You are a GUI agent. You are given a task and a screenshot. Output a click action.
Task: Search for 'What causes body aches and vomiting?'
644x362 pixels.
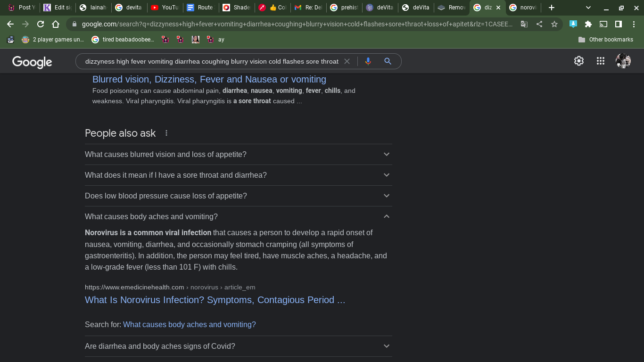pyautogui.click(x=190, y=324)
